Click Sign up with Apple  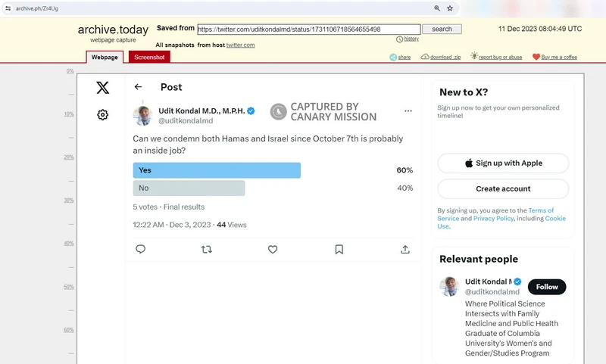pos(503,163)
